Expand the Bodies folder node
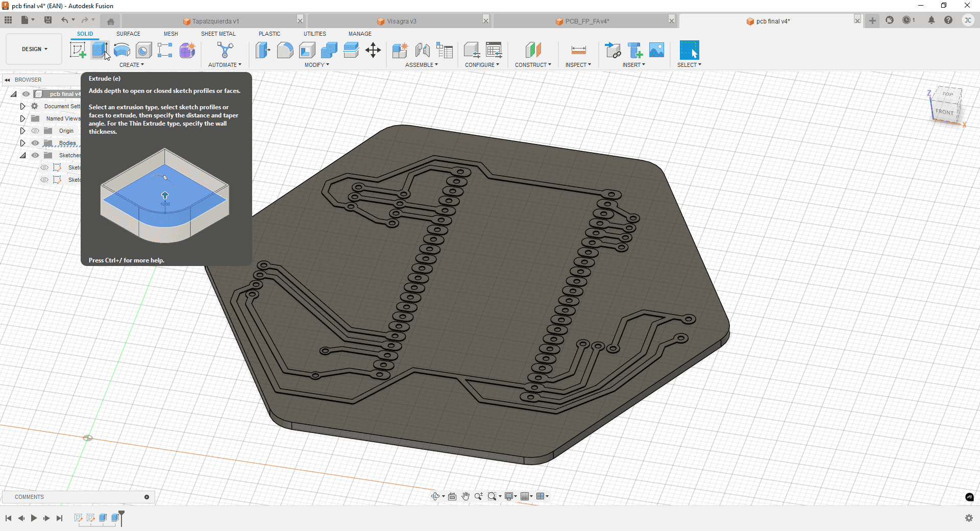Viewport: 980px width, 531px height. click(22, 143)
